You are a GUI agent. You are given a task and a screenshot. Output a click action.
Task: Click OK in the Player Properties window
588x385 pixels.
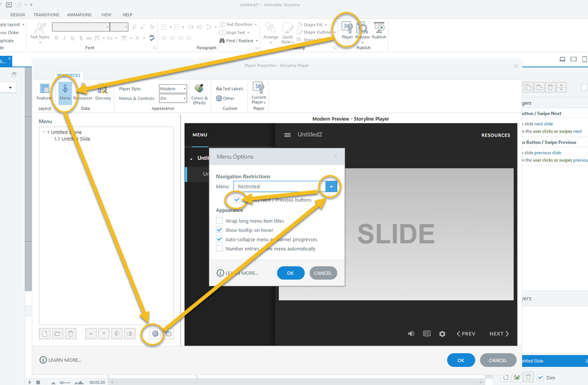(x=461, y=360)
